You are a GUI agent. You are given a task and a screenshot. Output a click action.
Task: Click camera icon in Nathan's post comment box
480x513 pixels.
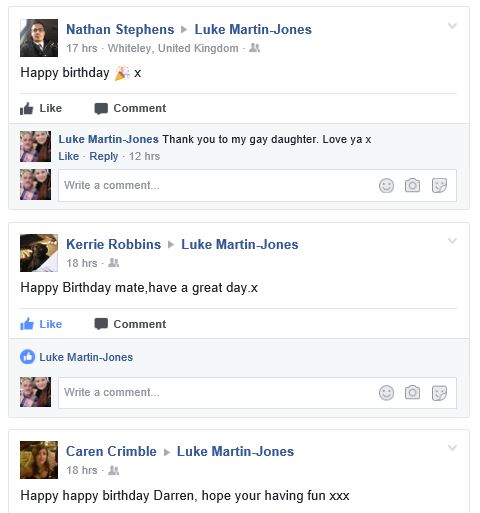pyautogui.click(x=412, y=185)
